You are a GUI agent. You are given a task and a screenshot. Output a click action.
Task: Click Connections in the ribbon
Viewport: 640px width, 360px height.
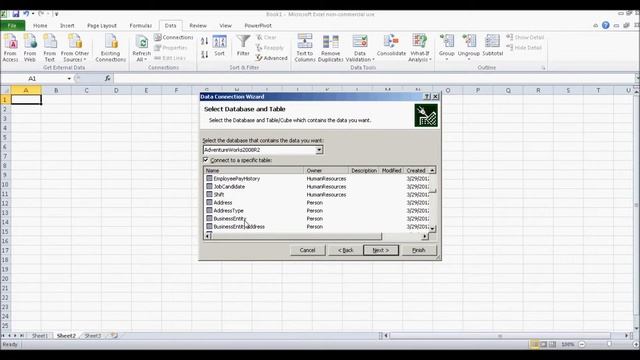pyautogui.click(x=173, y=37)
